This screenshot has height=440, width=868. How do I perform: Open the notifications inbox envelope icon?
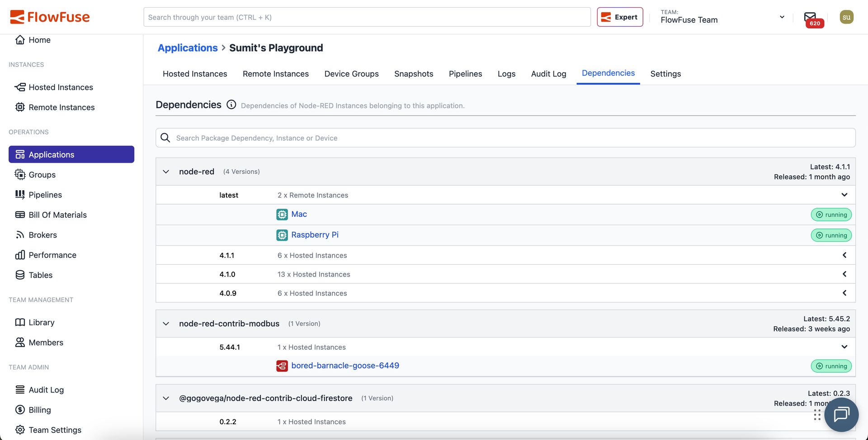(810, 17)
